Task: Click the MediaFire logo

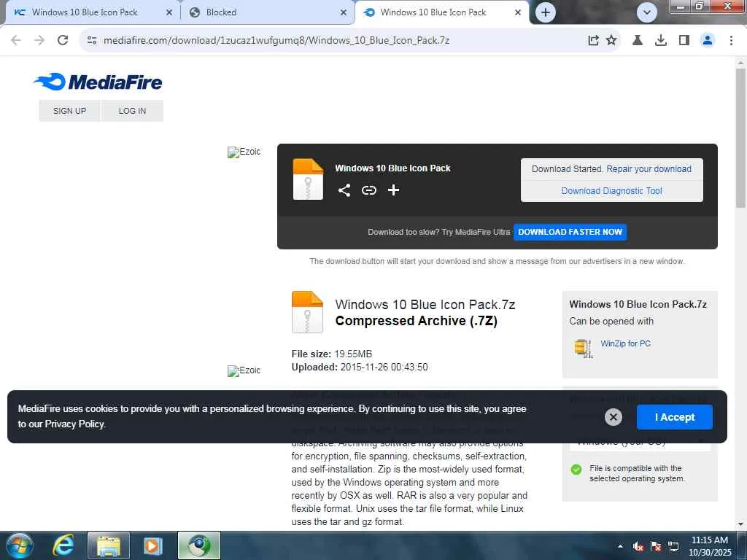Action: click(x=98, y=82)
